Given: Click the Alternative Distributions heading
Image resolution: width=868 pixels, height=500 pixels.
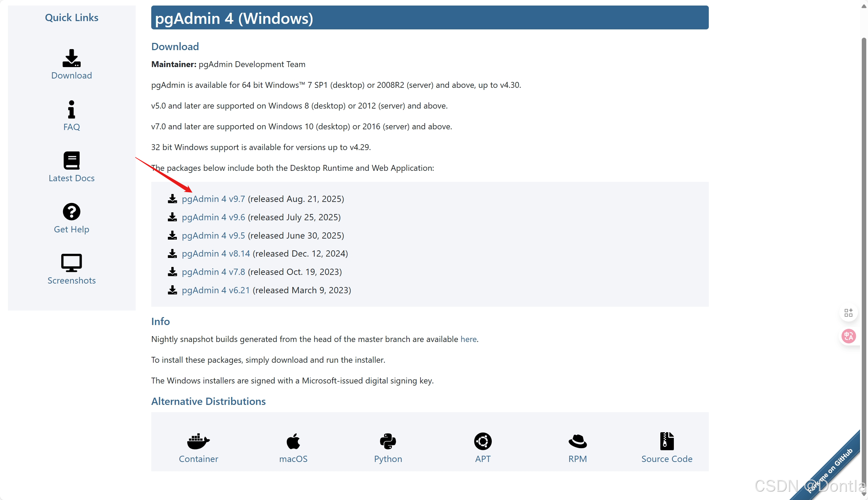Looking at the screenshot, I should click(x=208, y=401).
